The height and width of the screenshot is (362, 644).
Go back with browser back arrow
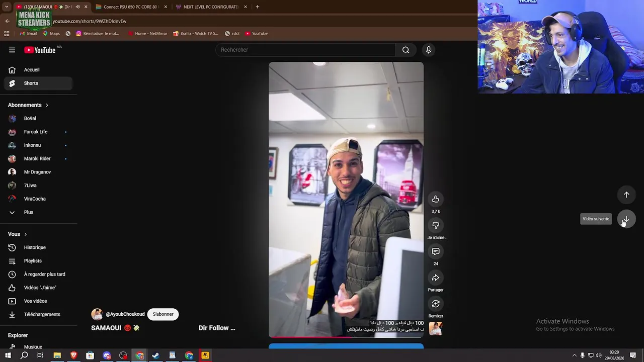coord(7,21)
